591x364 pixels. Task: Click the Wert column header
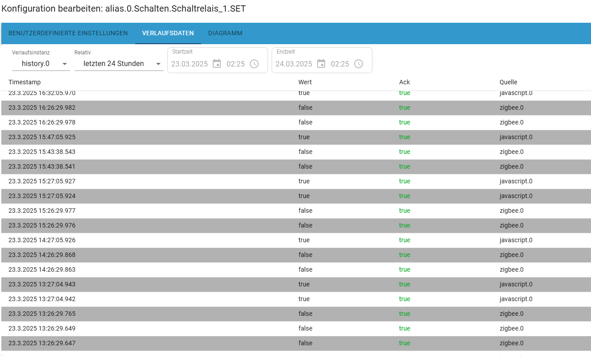pos(305,82)
